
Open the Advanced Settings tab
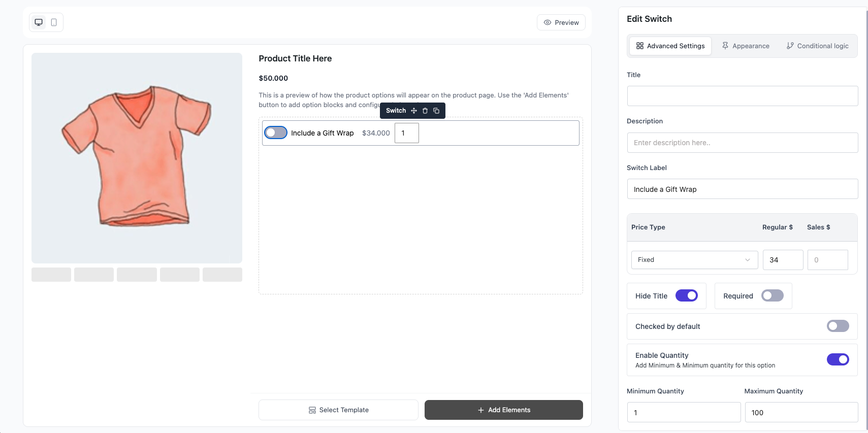coord(670,46)
